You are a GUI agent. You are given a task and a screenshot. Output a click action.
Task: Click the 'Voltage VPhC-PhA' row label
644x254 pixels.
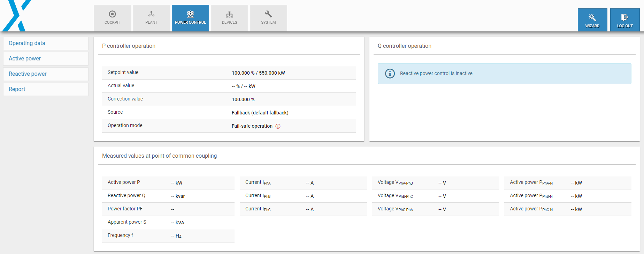(395, 209)
